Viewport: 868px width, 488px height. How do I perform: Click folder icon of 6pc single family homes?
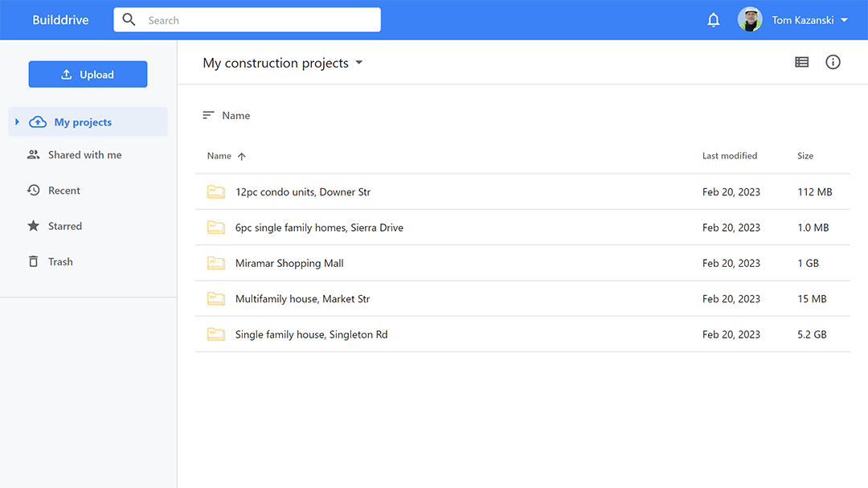[216, 227]
